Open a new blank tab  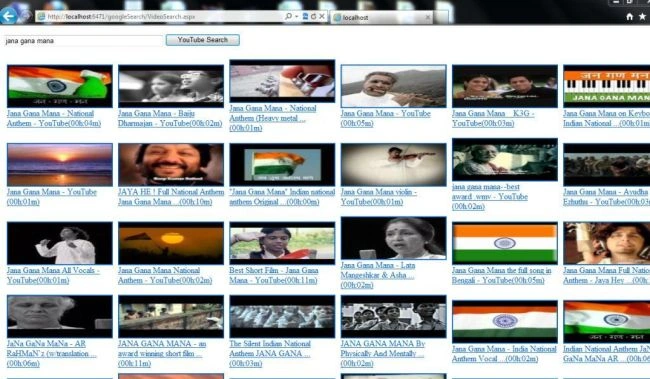coord(442,17)
